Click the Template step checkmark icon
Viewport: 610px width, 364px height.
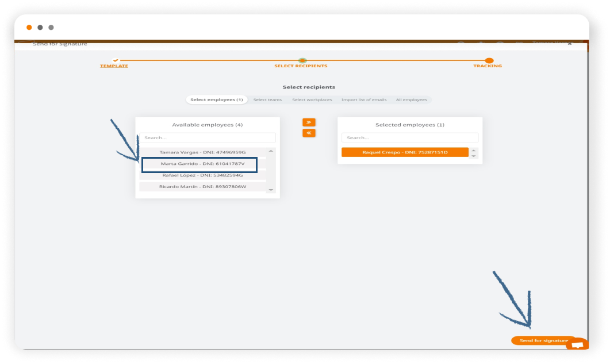click(115, 60)
